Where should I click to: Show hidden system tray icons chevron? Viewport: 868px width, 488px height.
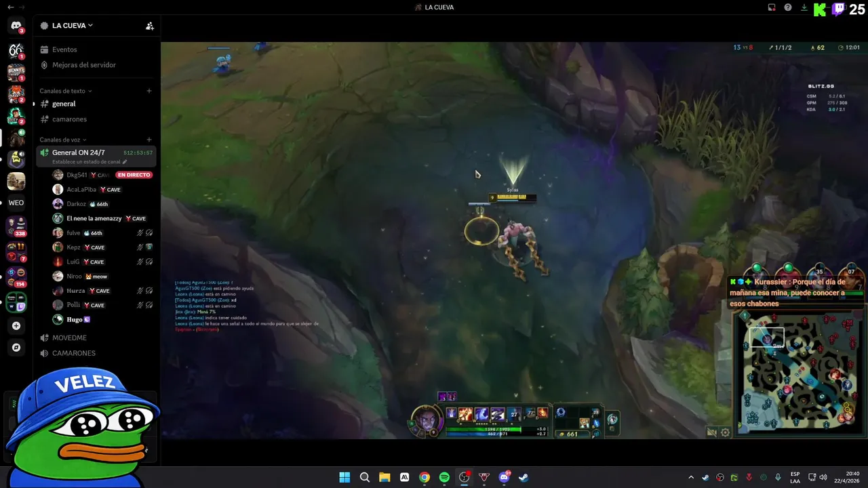(x=691, y=477)
